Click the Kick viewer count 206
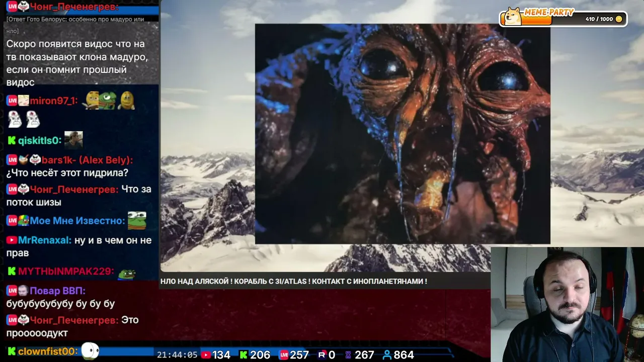The width and height of the screenshot is (644, 362). (x=260, y=355)
